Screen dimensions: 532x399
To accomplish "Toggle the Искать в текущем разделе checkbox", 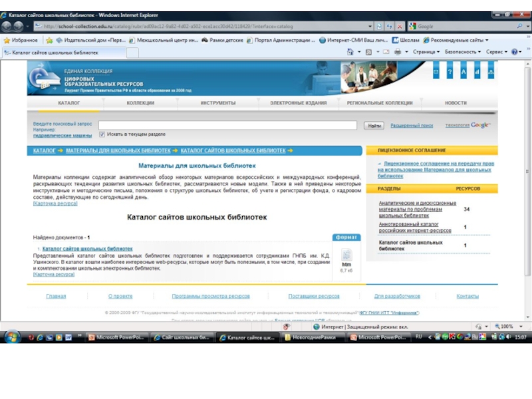I will [102, 134].
